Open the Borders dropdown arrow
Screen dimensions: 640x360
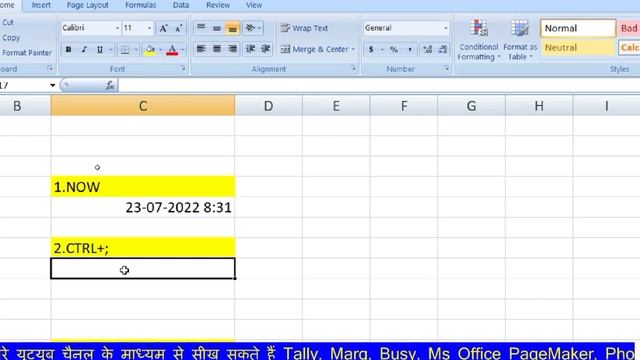[x=136, y=49]
